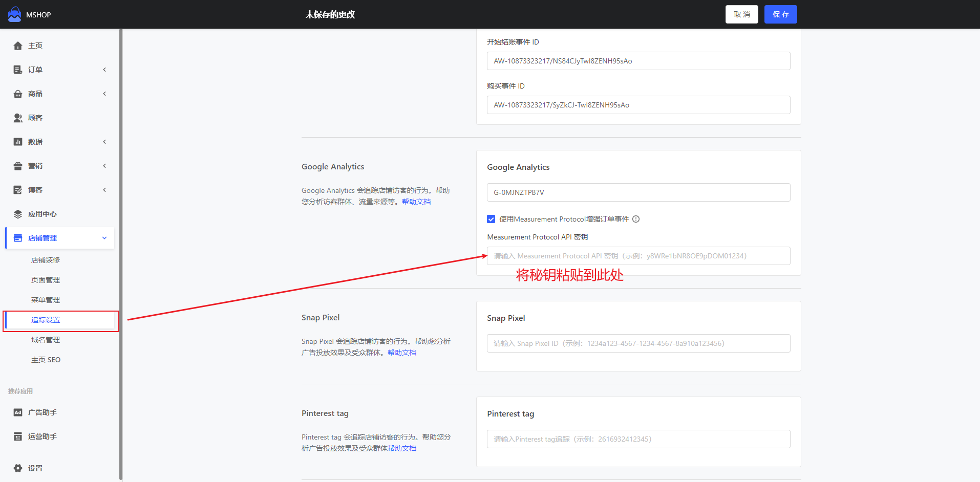The height and width of the screenshot is (482, 980).
Task: Click the Measurement Protocol API 密钥 field
Action: (x=638, y=256)
